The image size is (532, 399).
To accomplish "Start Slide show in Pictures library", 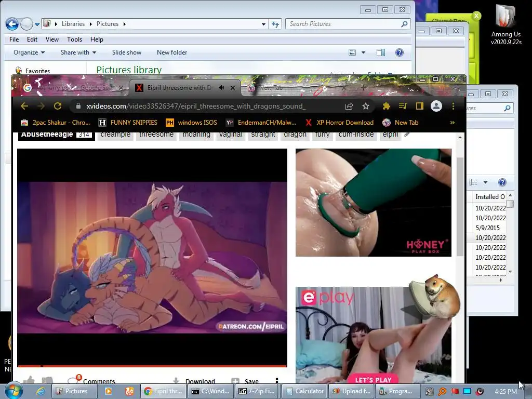I will tap(127, 52).
